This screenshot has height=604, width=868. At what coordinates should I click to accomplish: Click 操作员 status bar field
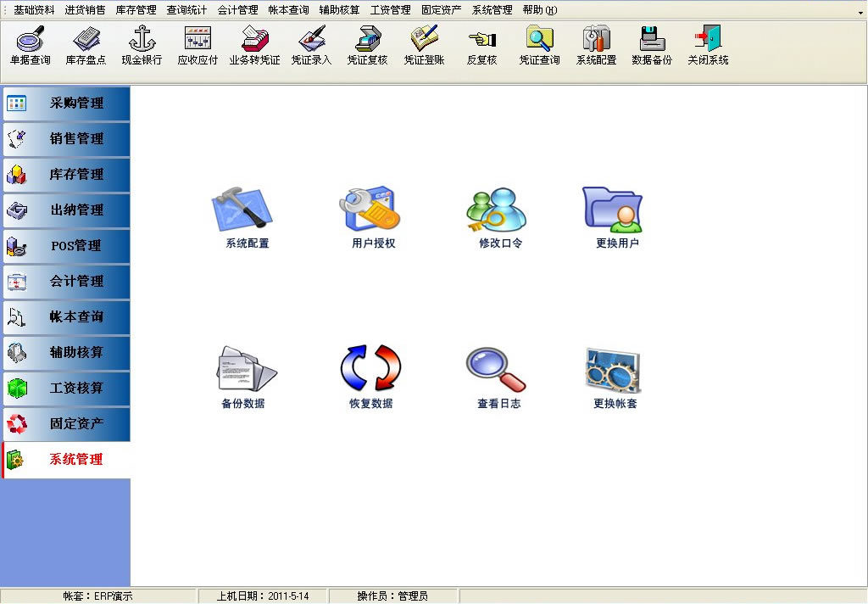click(x=392, y=596)
